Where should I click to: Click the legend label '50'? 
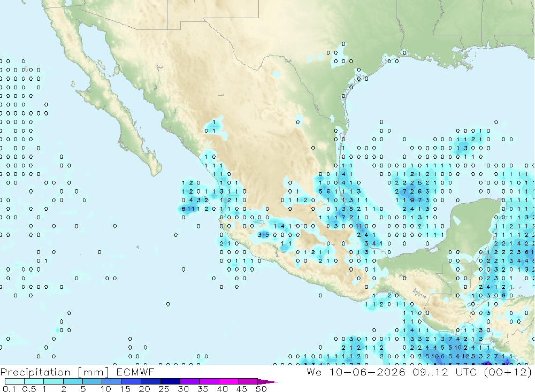pyautogui.click(x=261, y=389)
